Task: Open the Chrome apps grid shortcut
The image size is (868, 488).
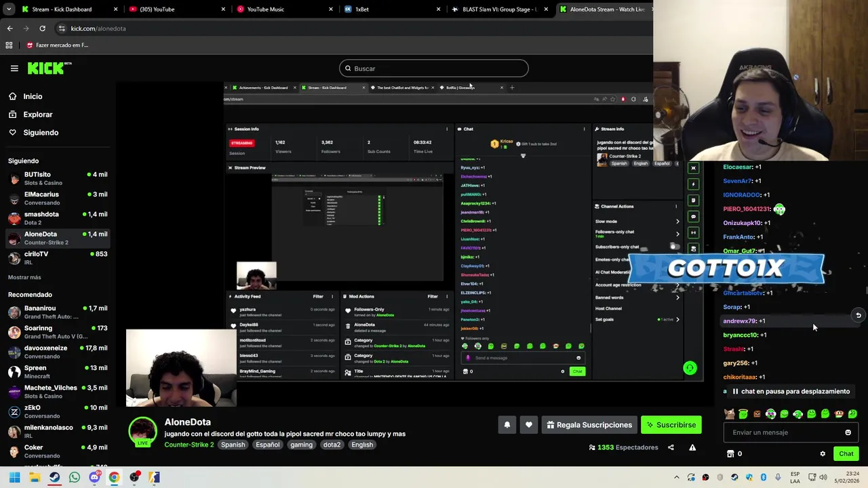Action: pyautogui.click(x=9, y=45)
